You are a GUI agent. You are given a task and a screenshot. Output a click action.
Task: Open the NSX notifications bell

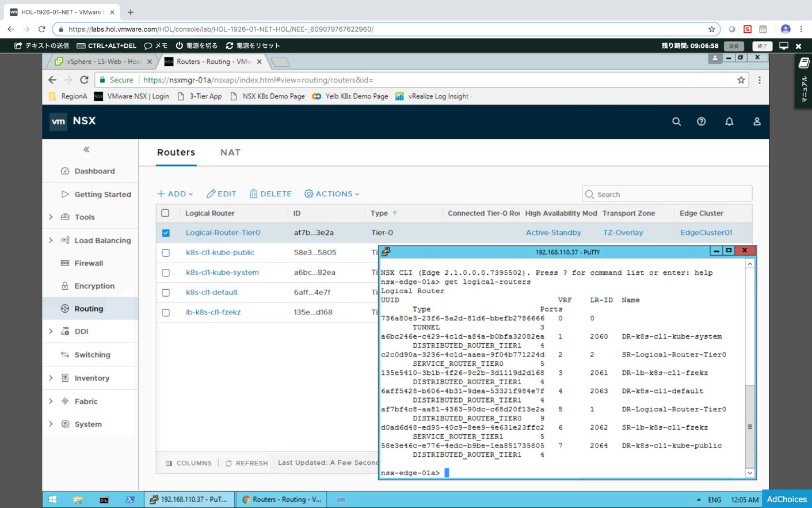pyautogui.click(x=729, y=122)
